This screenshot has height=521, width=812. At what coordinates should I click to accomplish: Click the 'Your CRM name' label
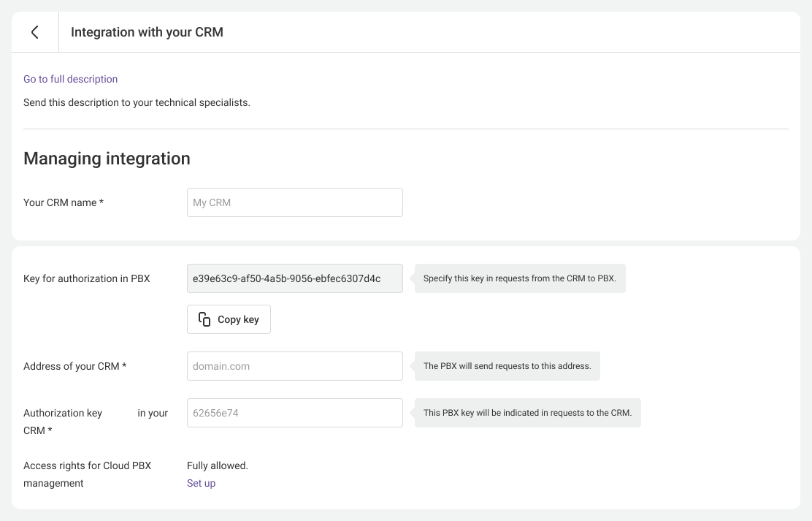pos(64,202)
